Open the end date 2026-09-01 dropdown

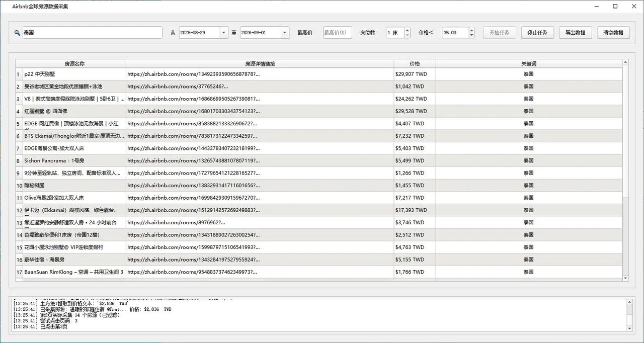pos(285,33)
